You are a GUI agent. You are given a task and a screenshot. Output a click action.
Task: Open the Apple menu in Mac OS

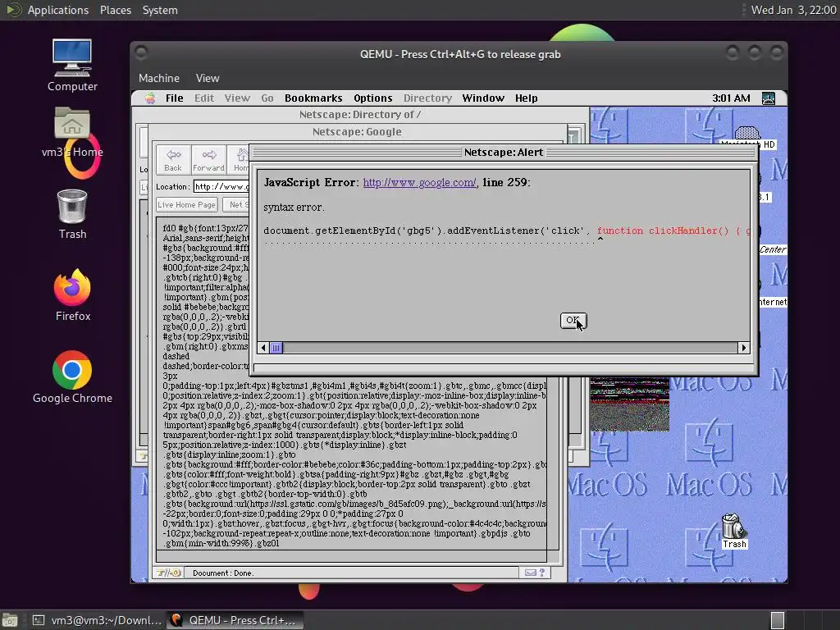(x=150, y=98)
